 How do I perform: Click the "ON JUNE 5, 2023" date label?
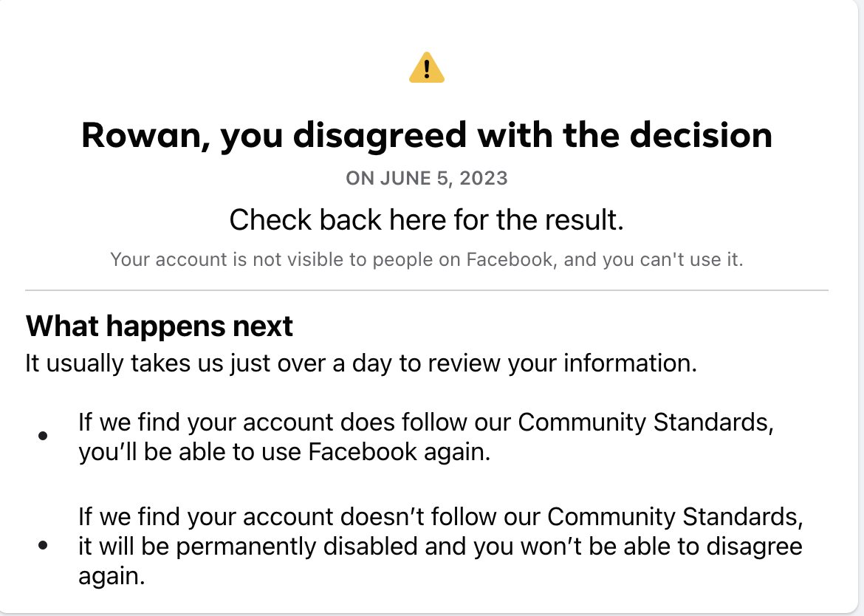(427, 178)
